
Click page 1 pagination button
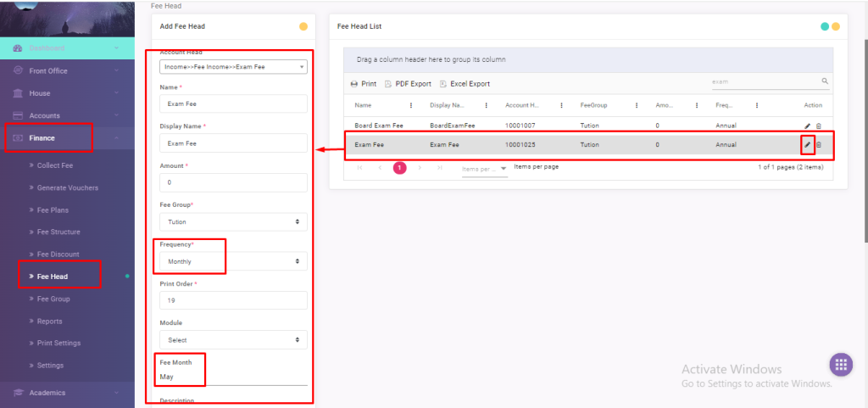399,167
